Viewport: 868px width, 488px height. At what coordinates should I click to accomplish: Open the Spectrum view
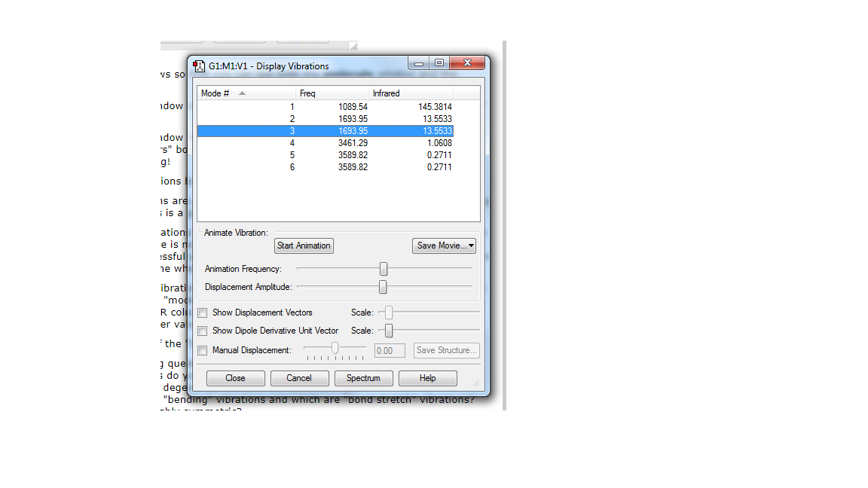coord(363,379)
